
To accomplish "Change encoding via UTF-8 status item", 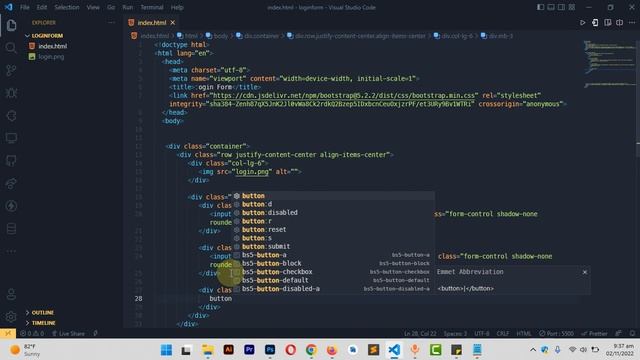I will pyautogui.click(x=482, y=333).
